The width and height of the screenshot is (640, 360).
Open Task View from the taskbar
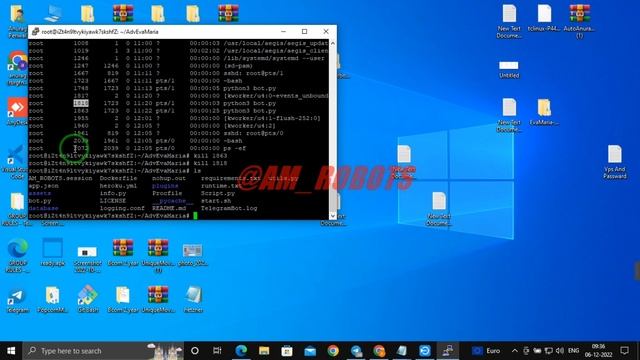tap(217, 351)
